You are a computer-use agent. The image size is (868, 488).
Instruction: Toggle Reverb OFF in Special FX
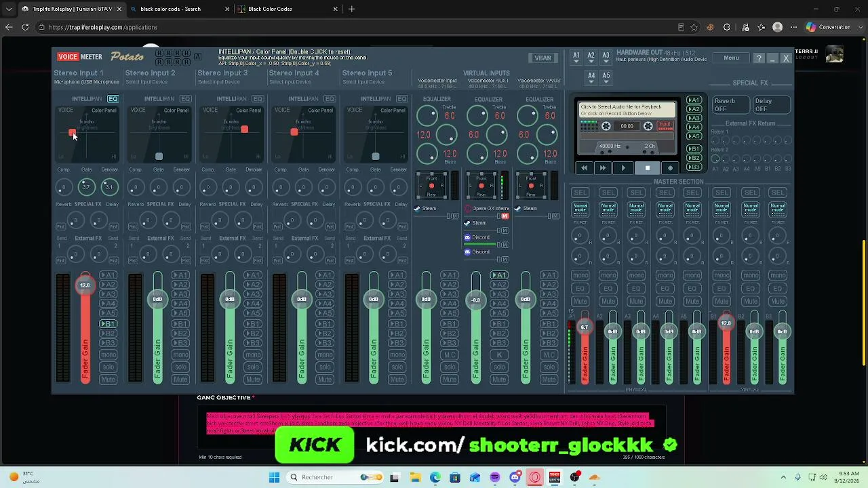point(730,105)
